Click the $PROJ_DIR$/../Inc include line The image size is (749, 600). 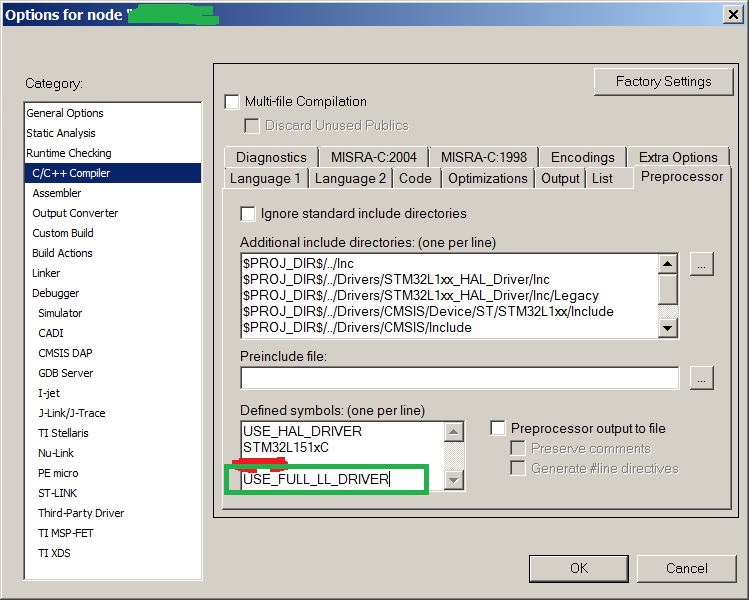click(298, 264)
